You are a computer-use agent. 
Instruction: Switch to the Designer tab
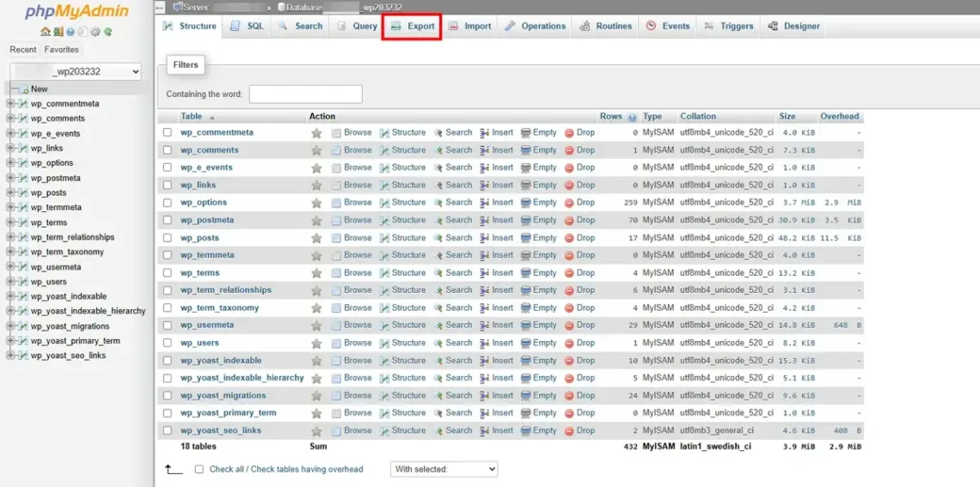(793, 27)
